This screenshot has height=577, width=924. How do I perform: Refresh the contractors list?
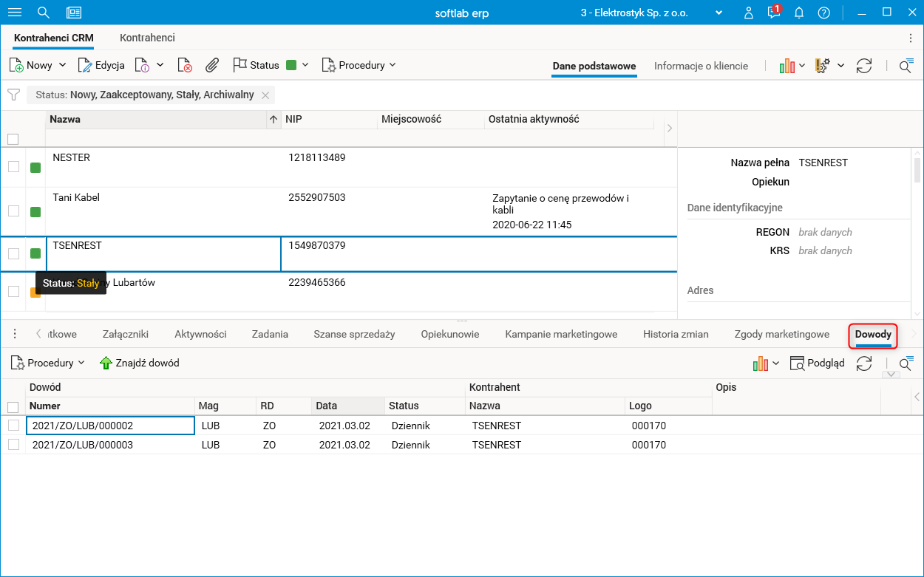(863, 66)
